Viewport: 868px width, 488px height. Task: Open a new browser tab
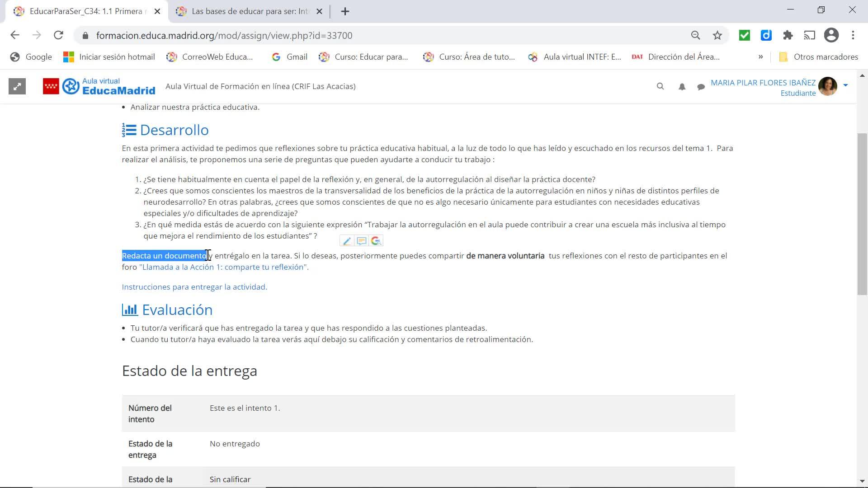(x=345, y=11)
